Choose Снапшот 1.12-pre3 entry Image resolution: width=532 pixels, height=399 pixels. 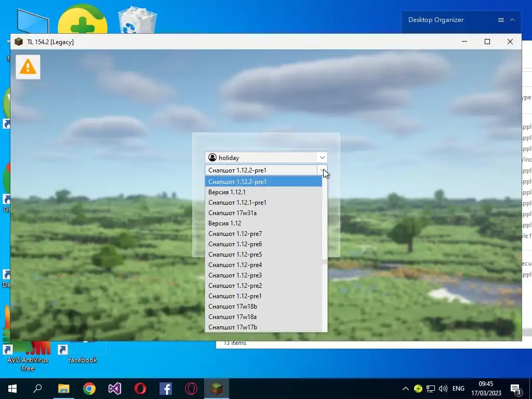coord(263,275)
